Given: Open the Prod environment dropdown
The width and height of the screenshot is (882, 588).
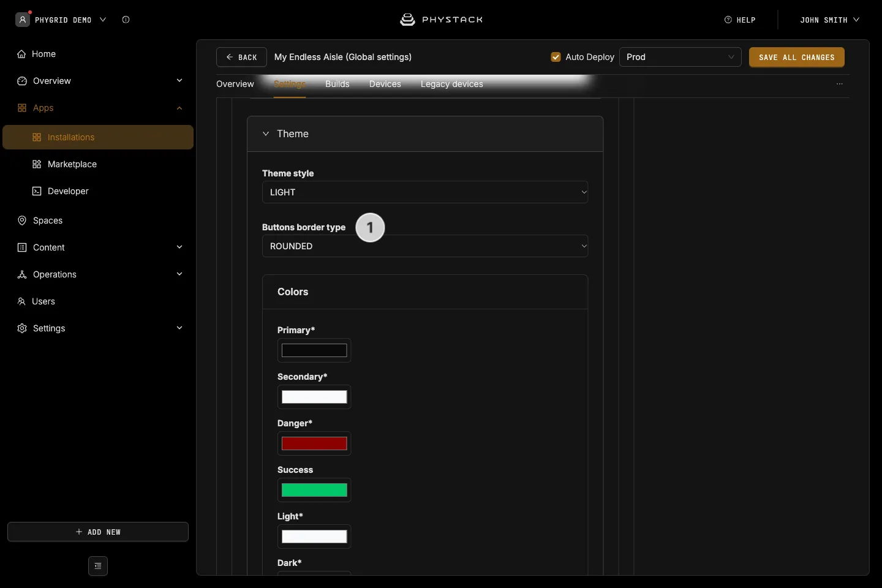Looking at the screenshot, I should tap(680, 57).
